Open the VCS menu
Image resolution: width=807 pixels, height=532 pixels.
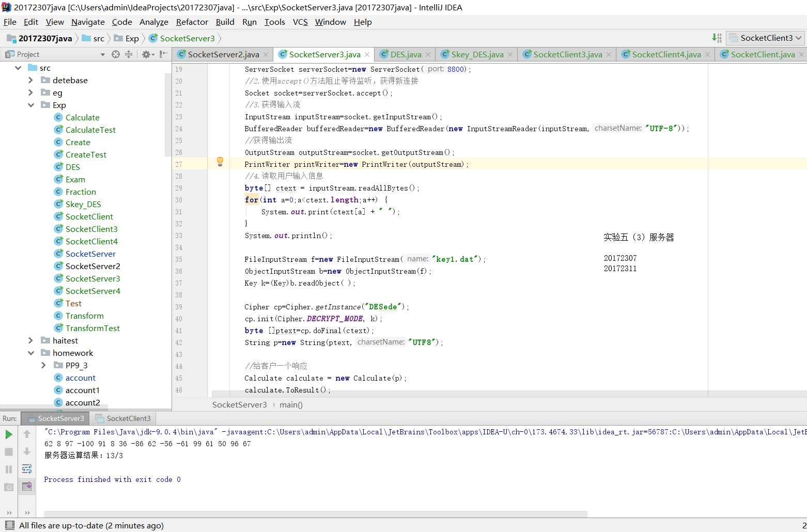[x=300, y=22]
